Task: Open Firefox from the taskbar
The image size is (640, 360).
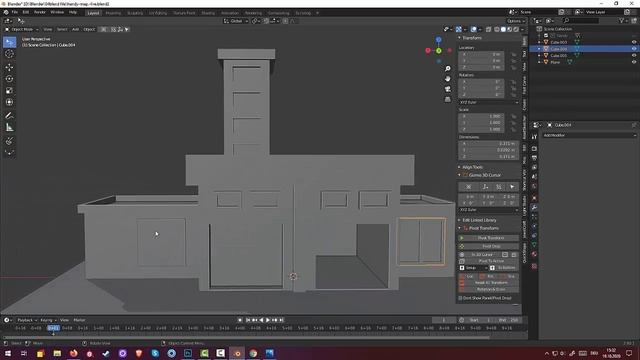Action: click(73, 353)
